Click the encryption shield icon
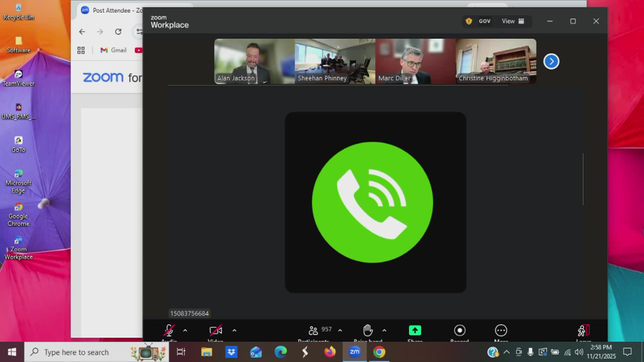This screenshot has height=362, width=644. coord(469,21)
